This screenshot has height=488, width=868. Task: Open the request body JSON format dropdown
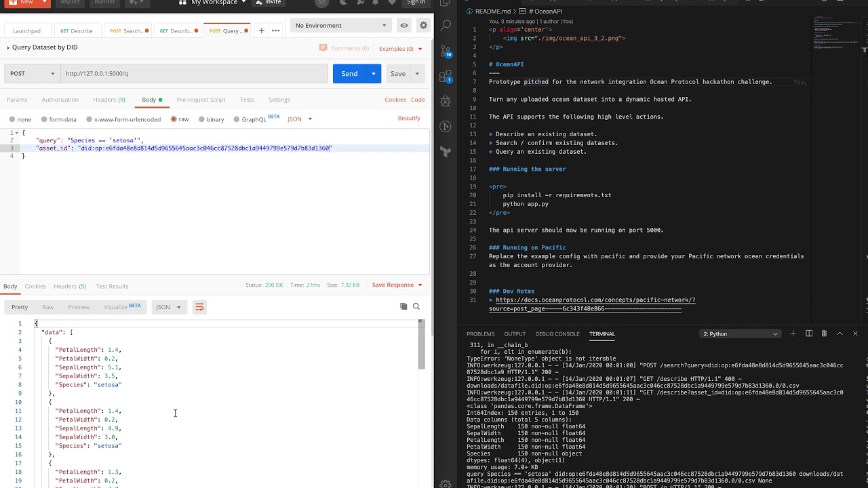pos(300,119)
